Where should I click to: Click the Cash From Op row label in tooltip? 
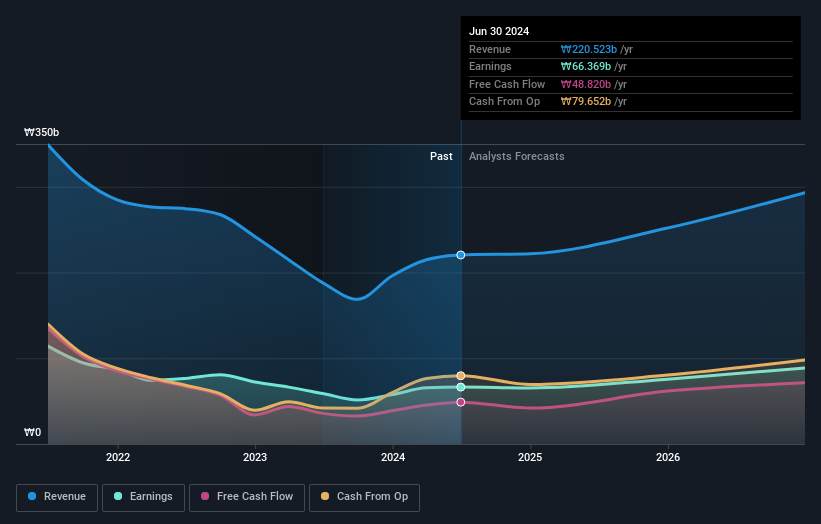504,102
